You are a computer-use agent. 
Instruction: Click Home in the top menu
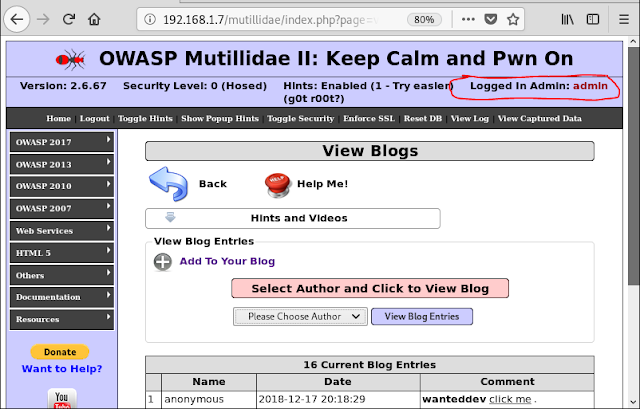[58, 118]
